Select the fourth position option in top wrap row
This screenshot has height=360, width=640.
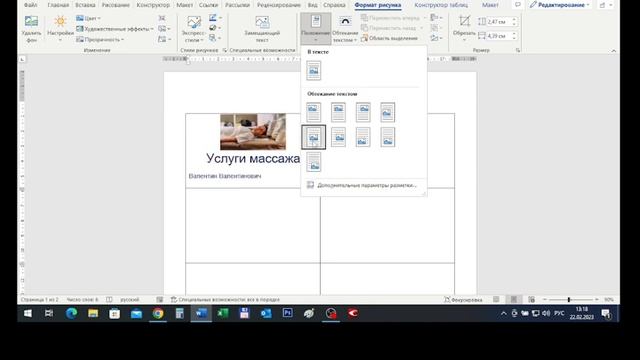point(388,112)
